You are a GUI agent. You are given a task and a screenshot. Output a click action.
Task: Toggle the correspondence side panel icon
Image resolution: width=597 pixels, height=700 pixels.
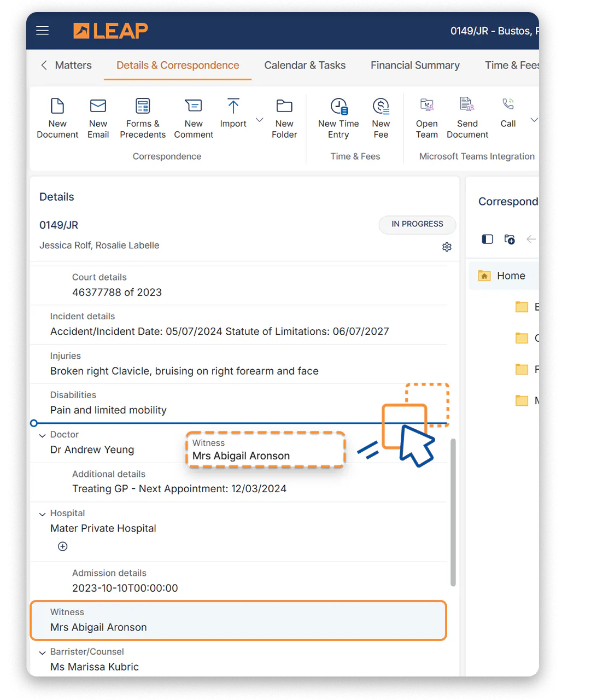click(x=488, y=239)
